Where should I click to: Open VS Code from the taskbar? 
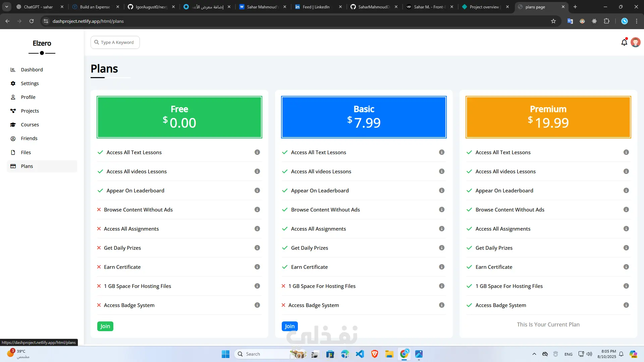[x=360, y=354]
